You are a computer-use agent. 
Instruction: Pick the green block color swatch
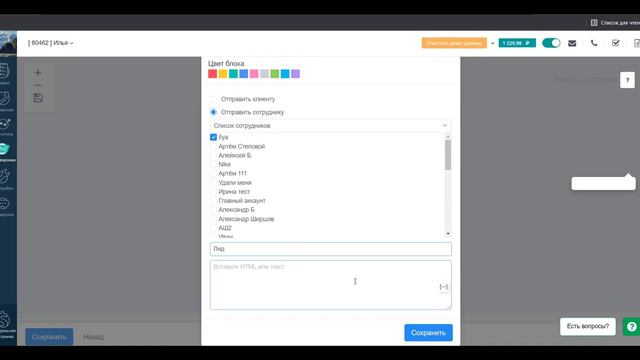click(x=275, y=74)
